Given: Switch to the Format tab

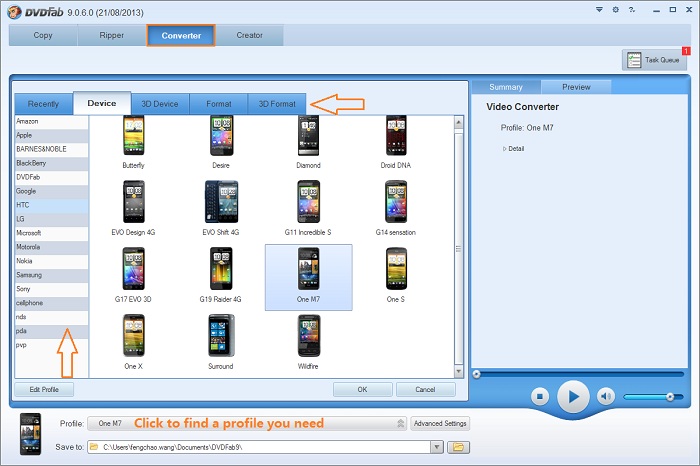Looking at the screenshot, I should click(x=219, y=104).
